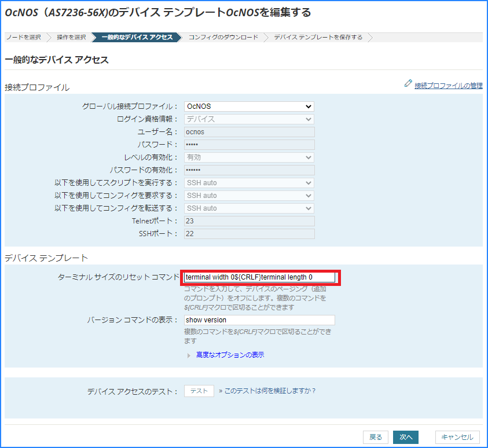Image resolution: width=488 pixels, height=448 pixels.
Task: Click the 接続プロファイル section heading
Action: click(37, 87)
